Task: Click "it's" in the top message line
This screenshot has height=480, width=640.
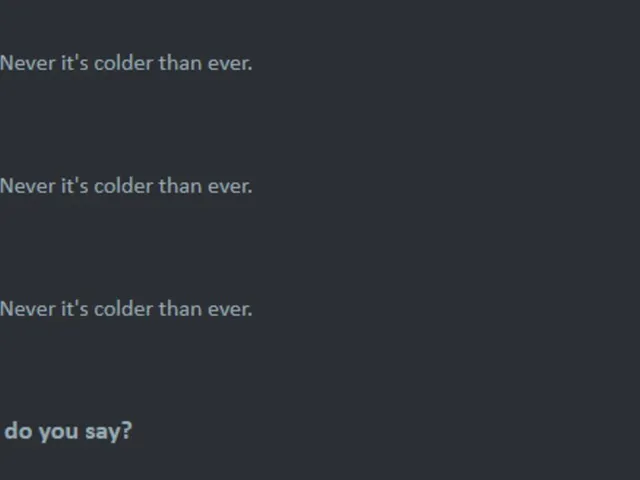Action: click(x=75, y=63)
